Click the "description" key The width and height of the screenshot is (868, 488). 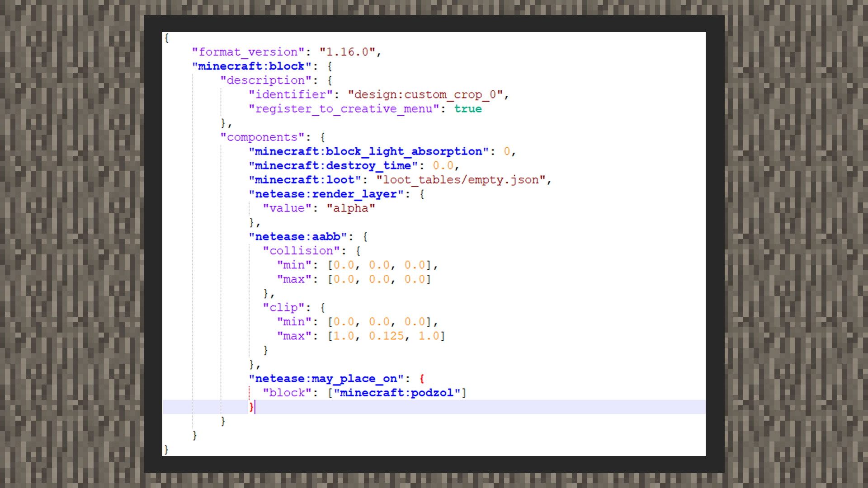pyautogui.click(x=266, y=80)
